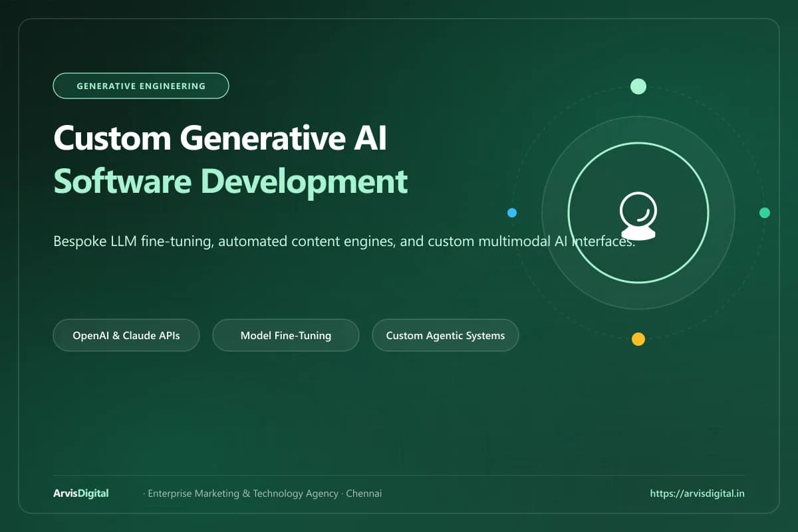This screenshot has width=798, height=532.
Task: Choose the Custom Agentic Systems pill
Action: (446, 335)
